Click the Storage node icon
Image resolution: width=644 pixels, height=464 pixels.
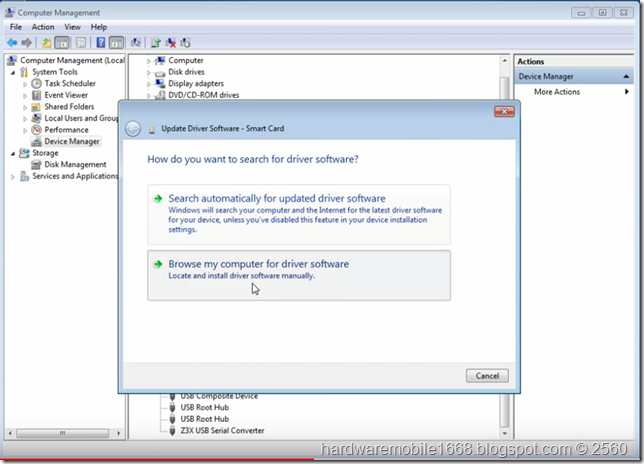pos(24,153)
